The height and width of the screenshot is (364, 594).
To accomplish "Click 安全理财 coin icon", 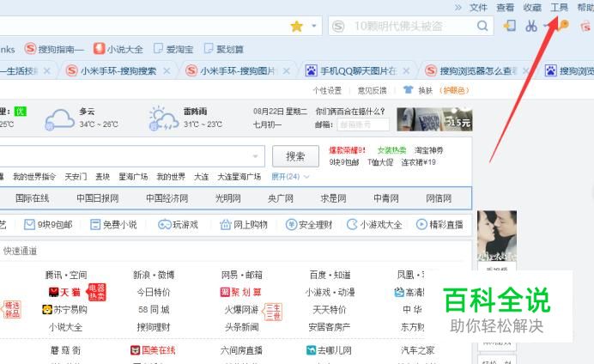I will (x=291, y=225).
